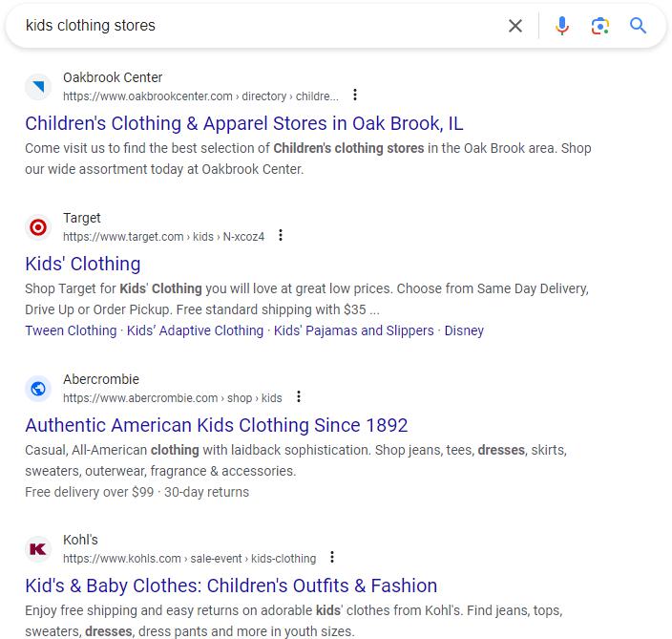Image resolution: width=672 pixels, height=639 pixels.
Task: Open more options for Target result
Action: click(281, 236)
